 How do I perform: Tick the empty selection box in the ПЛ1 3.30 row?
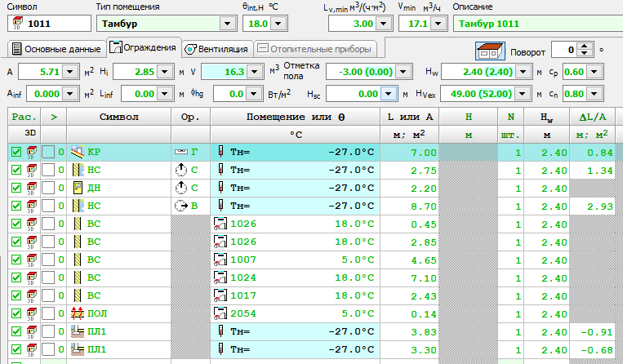[x=48, y=349]
